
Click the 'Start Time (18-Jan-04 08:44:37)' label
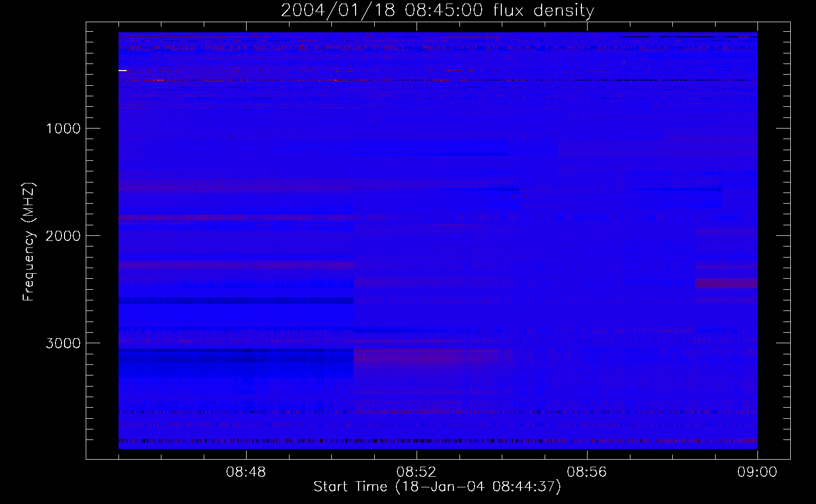437,487
